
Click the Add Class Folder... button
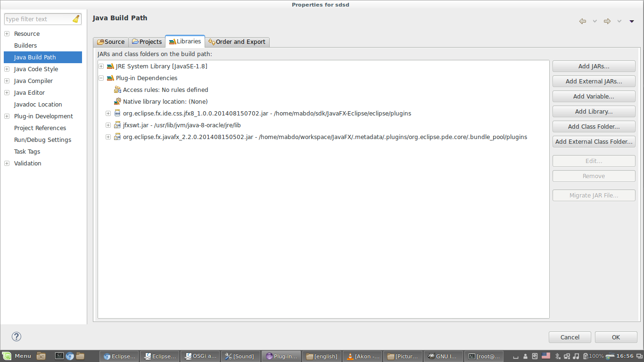pos(594,127)
